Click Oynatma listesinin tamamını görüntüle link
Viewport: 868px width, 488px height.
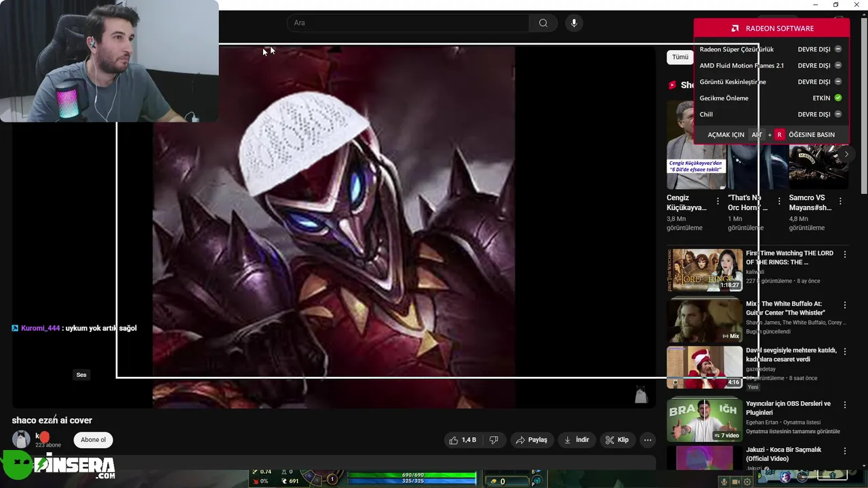click(x=793, y=431)
